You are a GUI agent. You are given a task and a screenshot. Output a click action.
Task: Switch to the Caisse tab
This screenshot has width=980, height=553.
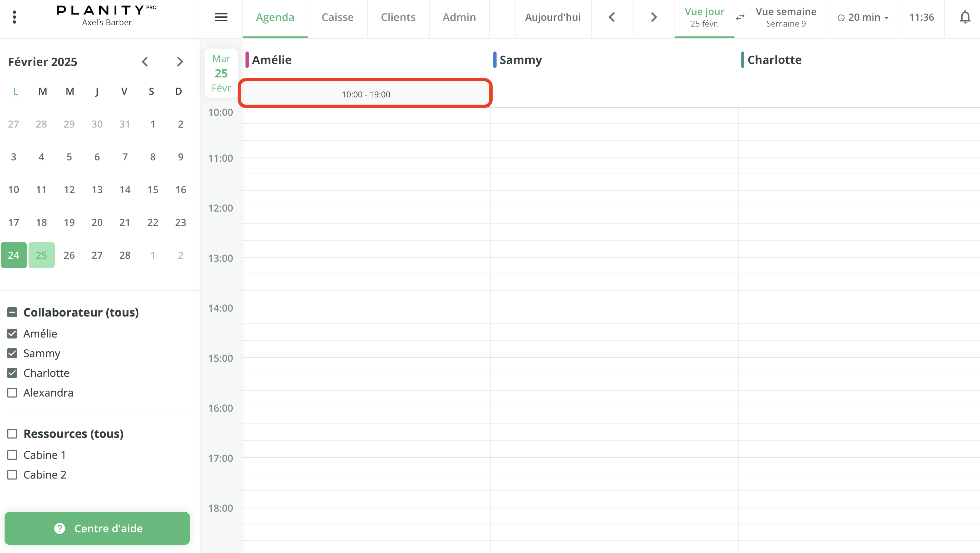(x=338, y=17)
